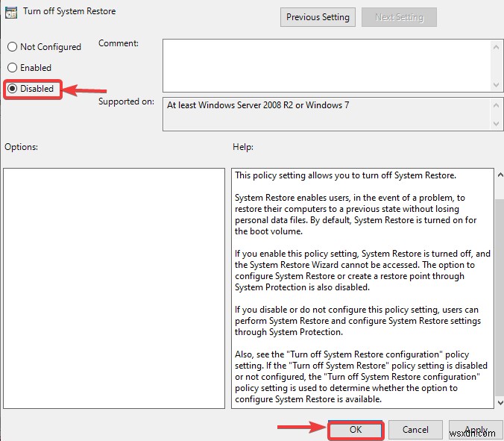
Task: Click the 'Turn off System Restore' title text
Action: [x=69, y=11]
